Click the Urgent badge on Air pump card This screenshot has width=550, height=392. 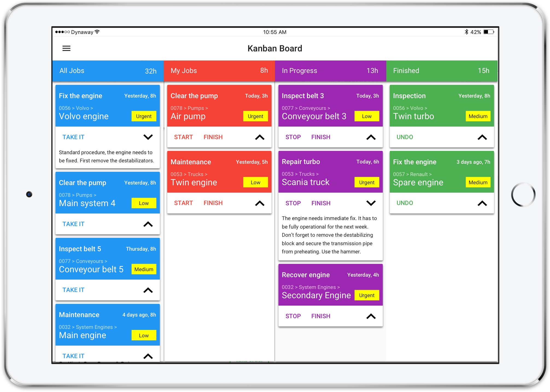coord(254,117)
